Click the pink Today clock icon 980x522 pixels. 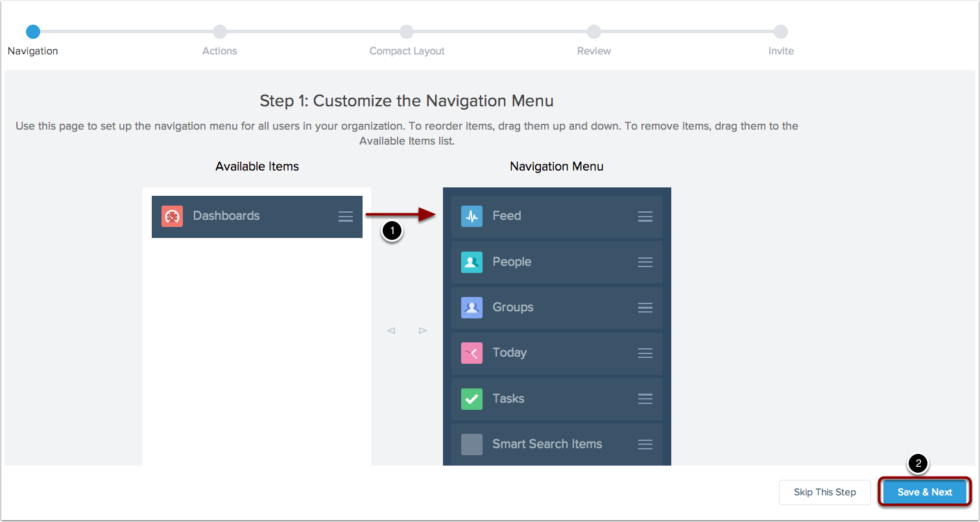click(x=472, y=353)
